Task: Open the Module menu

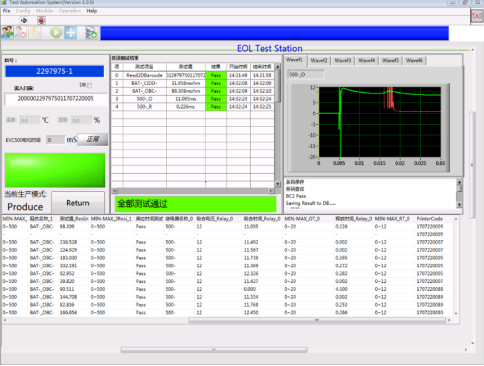Action: 44,11
